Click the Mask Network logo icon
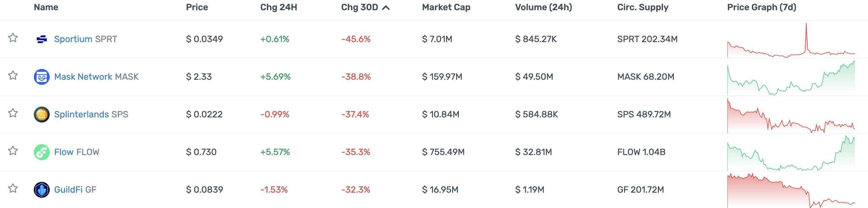 (41, 77)
